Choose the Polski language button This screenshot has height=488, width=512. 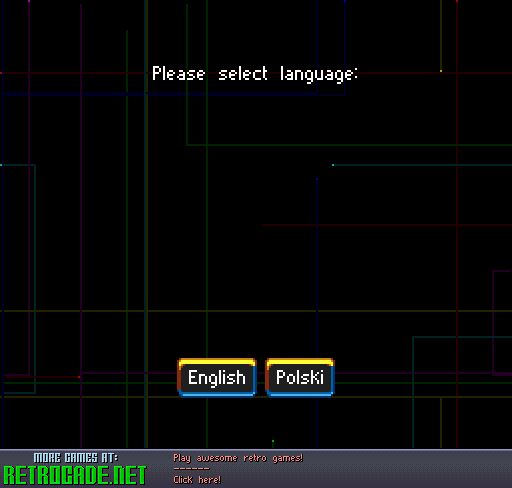tap(300, 378)
